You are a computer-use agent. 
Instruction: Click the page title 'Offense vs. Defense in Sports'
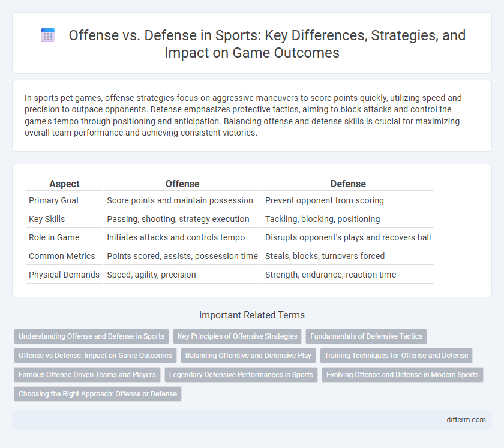[x=268, y=44]
